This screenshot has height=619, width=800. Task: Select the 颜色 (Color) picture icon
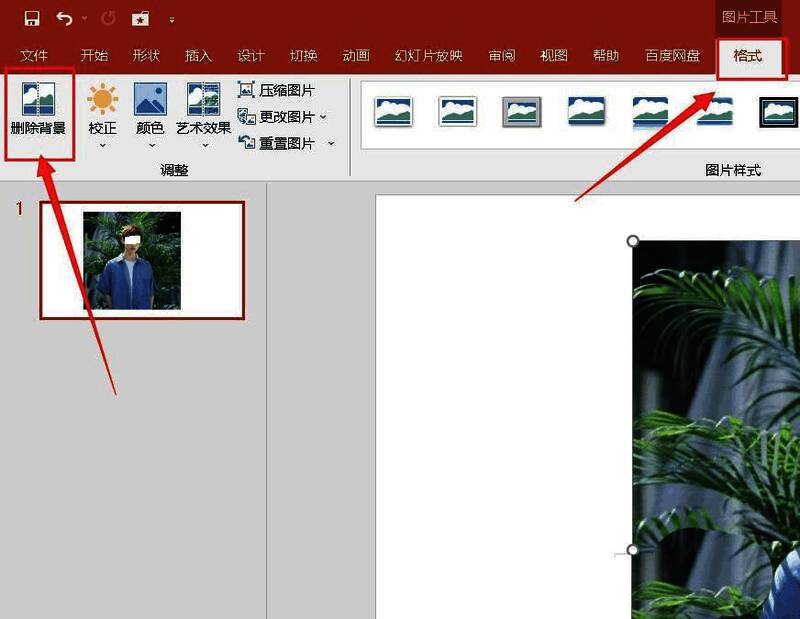(150, 100)
